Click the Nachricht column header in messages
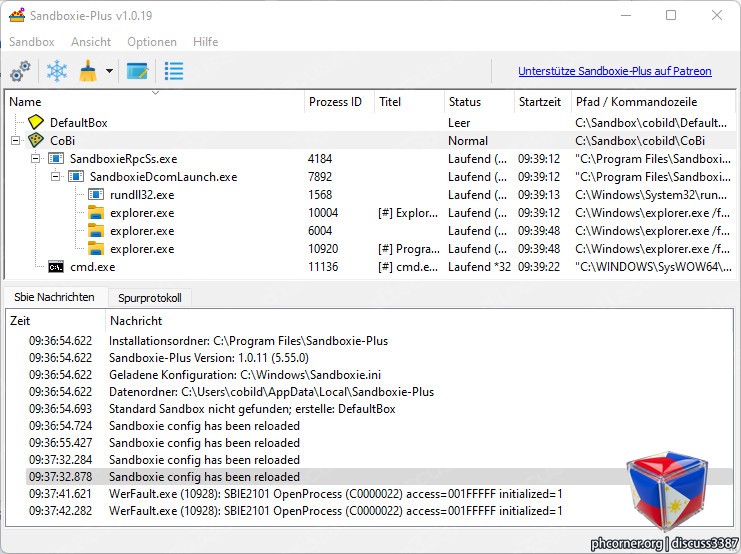This screenshot has width=741, height=554. click(x=420, y=320)
